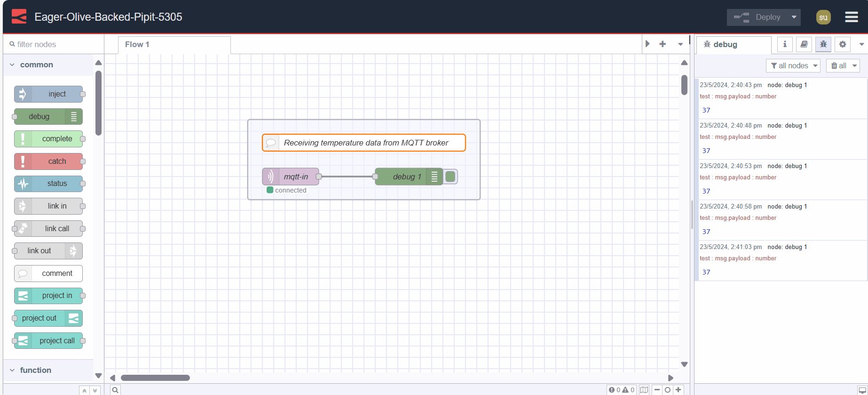Click the errors and warnings status indicator
868x395 pixels.
click(x=622, y=390)
